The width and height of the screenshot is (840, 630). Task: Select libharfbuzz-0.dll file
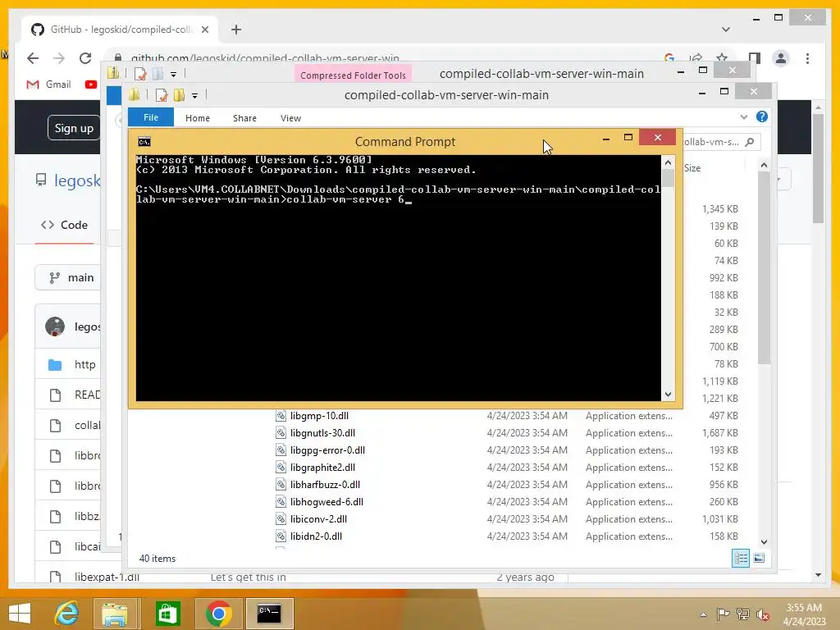coord(325,484)
